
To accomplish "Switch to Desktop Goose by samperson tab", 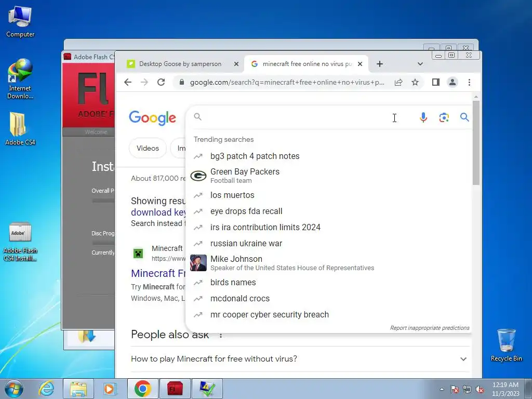I will click(x=180, y=64).
